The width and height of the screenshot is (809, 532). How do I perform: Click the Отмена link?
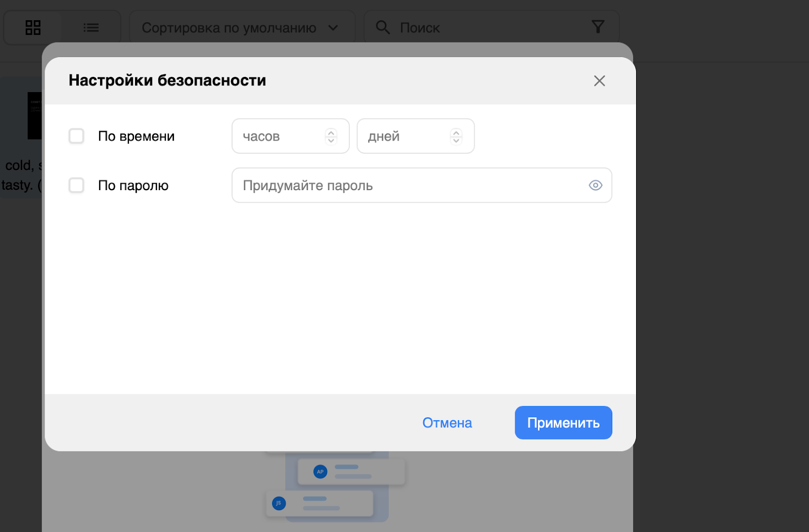(x=446, y=422)
